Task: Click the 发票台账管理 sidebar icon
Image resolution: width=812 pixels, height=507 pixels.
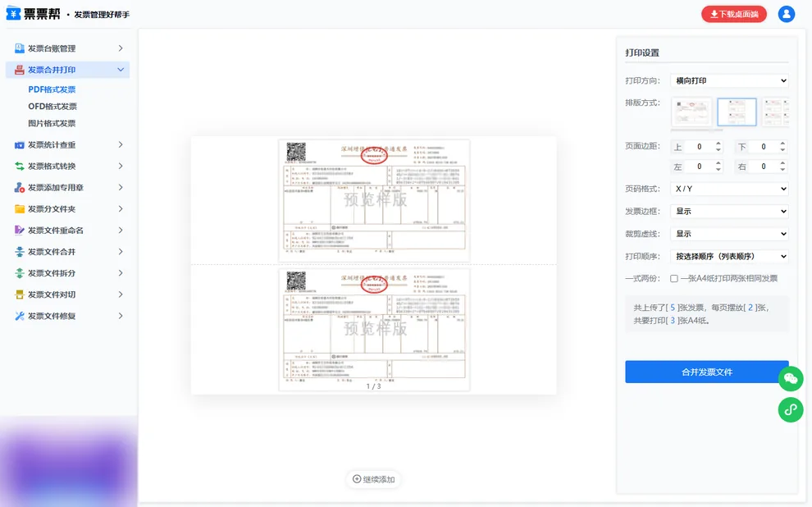Action: (x=20, y=48)
